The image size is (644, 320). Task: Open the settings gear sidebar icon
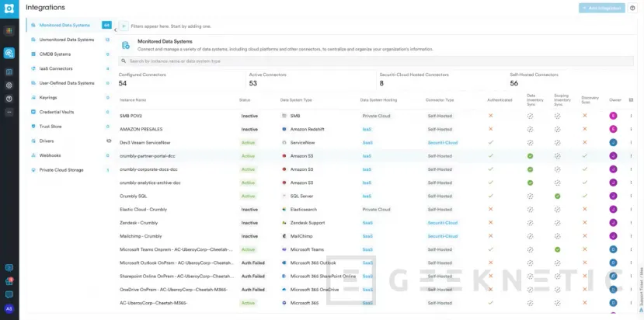tap(9, 85)
